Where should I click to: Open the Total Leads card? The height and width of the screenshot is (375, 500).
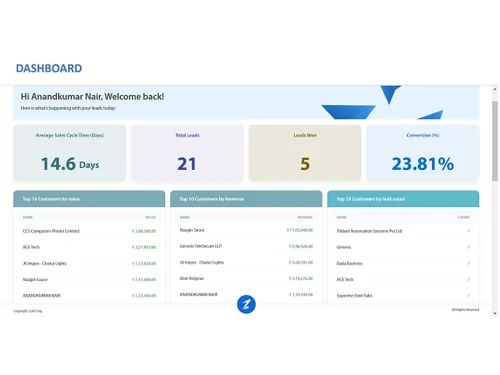187,153
